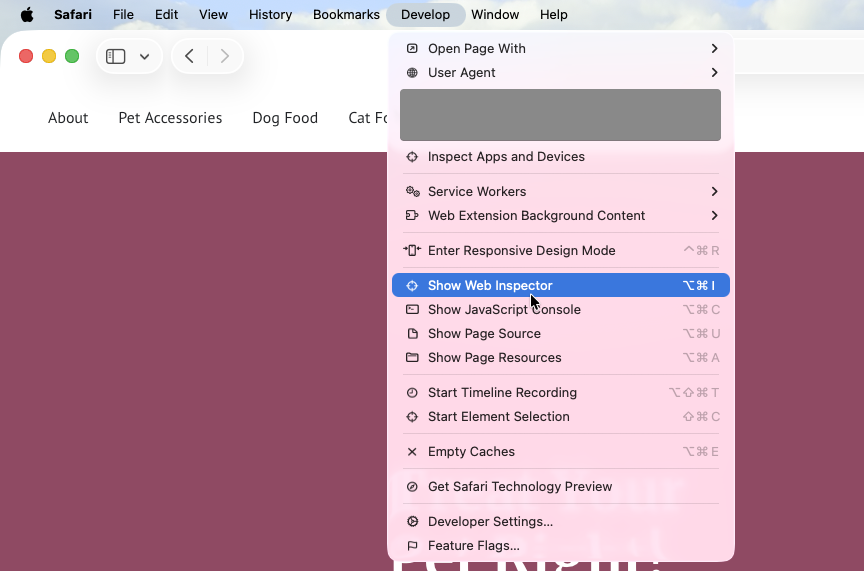Screen dimensions: 864x571
Task: Click the Developer Settings gear icon
Action: coord(412,521)
